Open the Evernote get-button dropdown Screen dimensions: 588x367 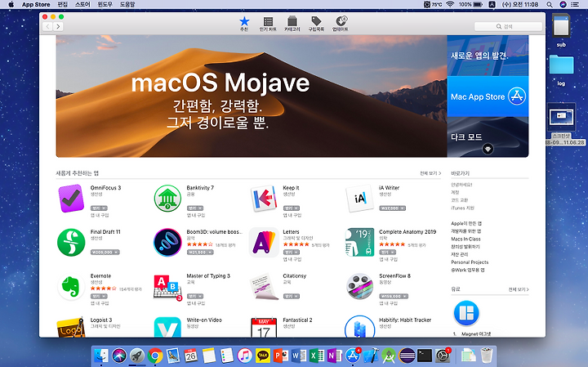pyautogui.click(x=99, y=296)
